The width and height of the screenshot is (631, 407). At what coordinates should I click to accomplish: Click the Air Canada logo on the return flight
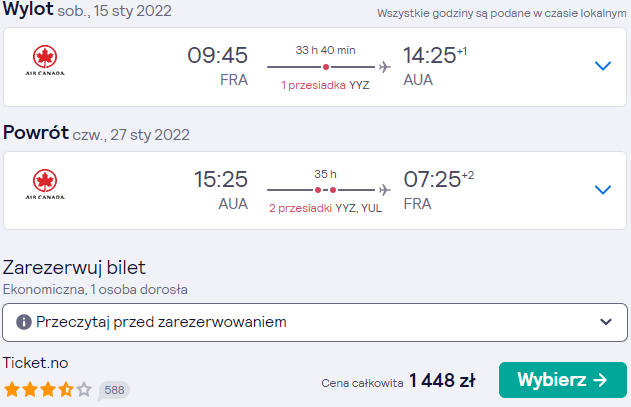click(45, 184)
